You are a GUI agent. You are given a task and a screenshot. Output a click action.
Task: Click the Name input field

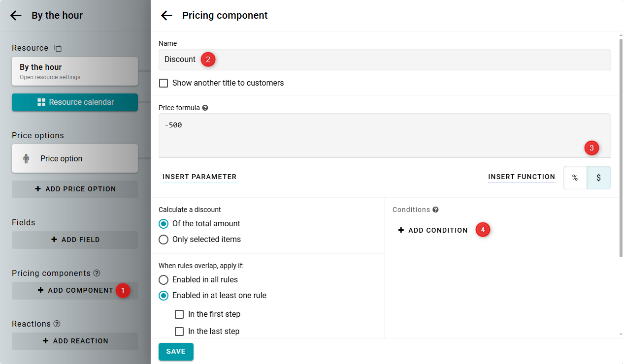(384, 60)
